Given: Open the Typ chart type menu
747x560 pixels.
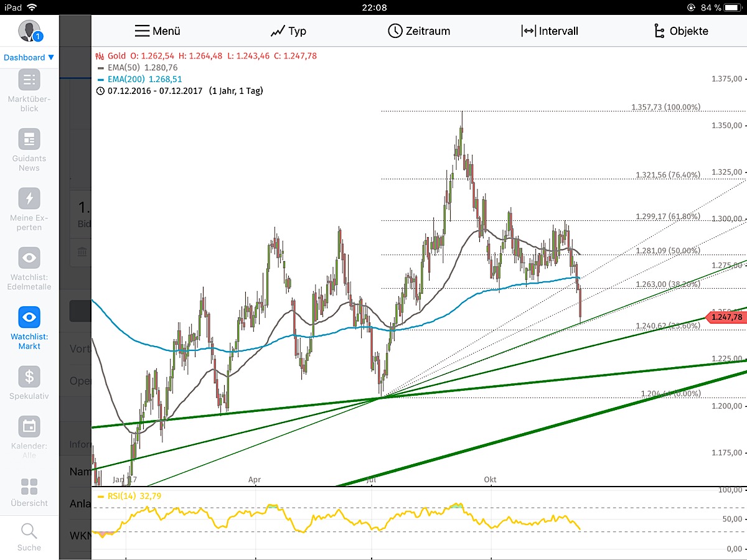Looking at the screenshot, I should coord(288,30).
